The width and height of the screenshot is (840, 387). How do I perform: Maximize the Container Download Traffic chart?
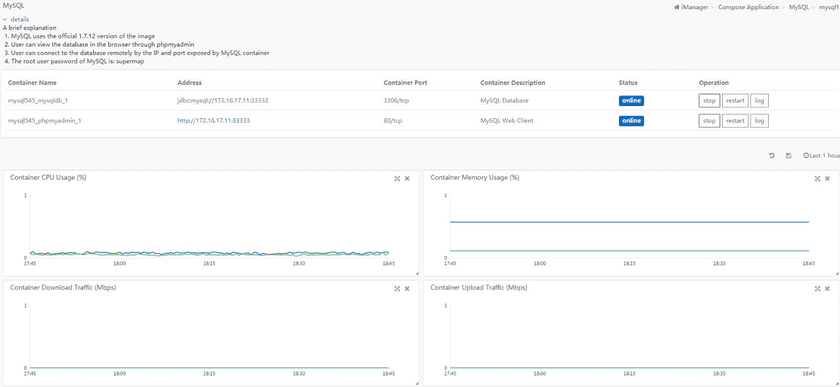[397, 288]
